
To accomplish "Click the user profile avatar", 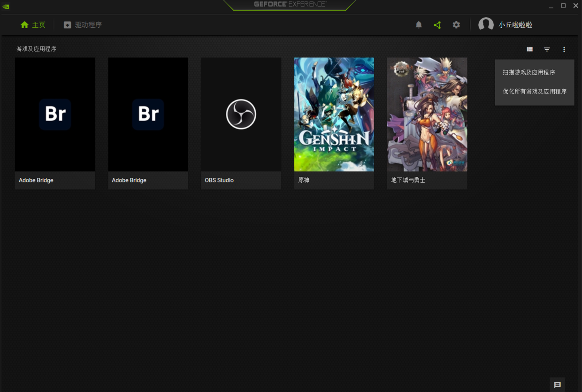I will coord(486,24).
